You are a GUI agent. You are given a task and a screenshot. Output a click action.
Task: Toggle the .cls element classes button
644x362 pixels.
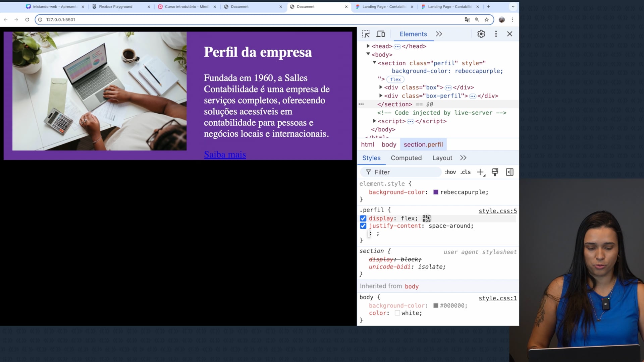click(466, 172)
